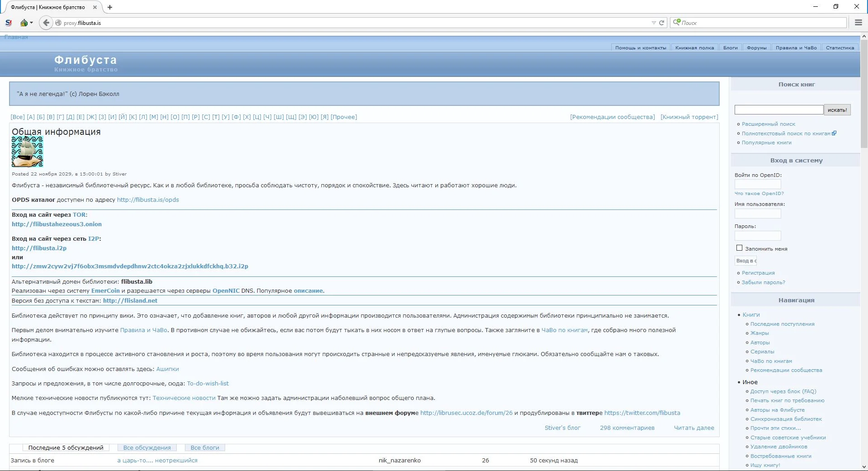Click the S! extension icon in toolbar
The height and width of the screenshot is (471, 868).
(x=9, y=23)
